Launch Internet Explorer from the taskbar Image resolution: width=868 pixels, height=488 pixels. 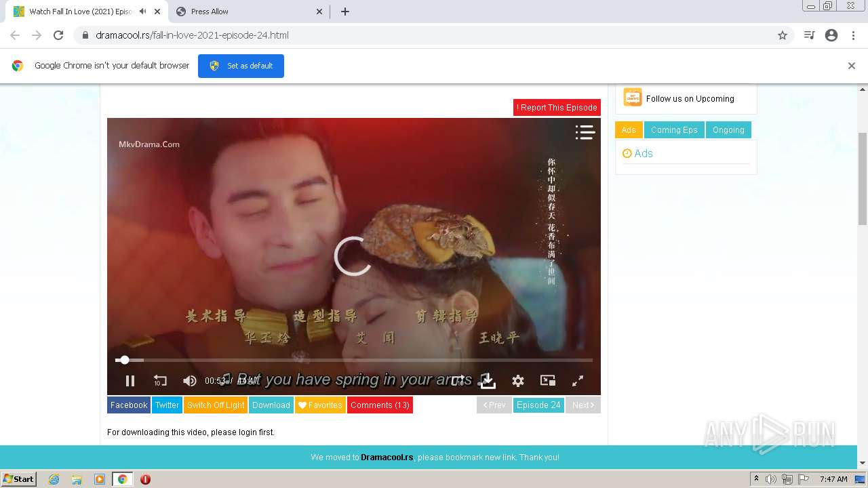54,479
